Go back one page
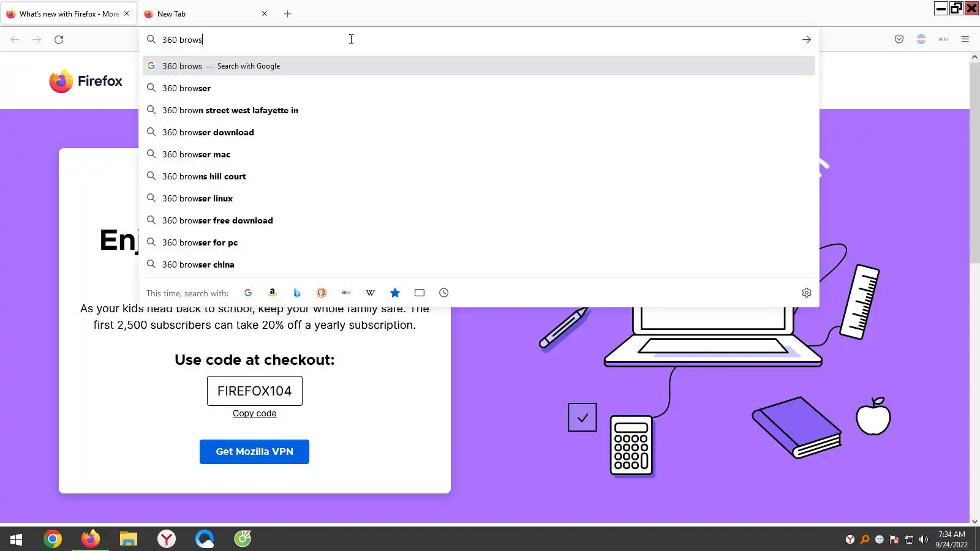 point(15,40)
